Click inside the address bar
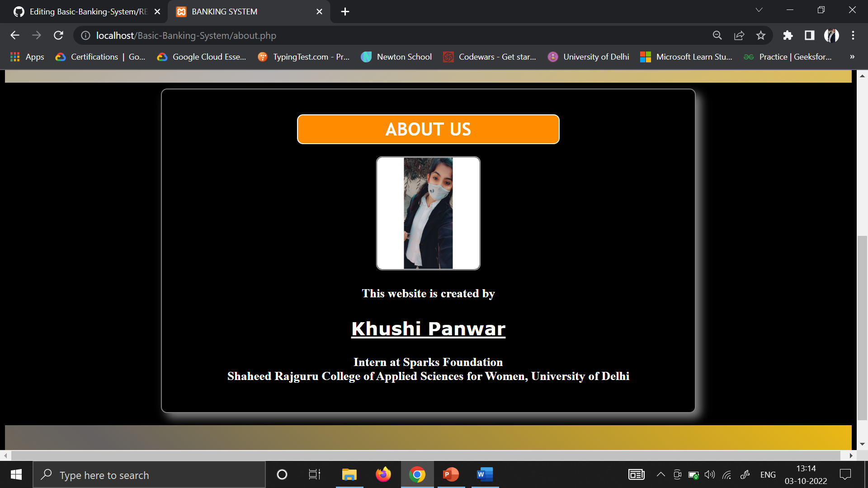Image resolution: width=868 pixels, height=488 pixels. point(316,35)
